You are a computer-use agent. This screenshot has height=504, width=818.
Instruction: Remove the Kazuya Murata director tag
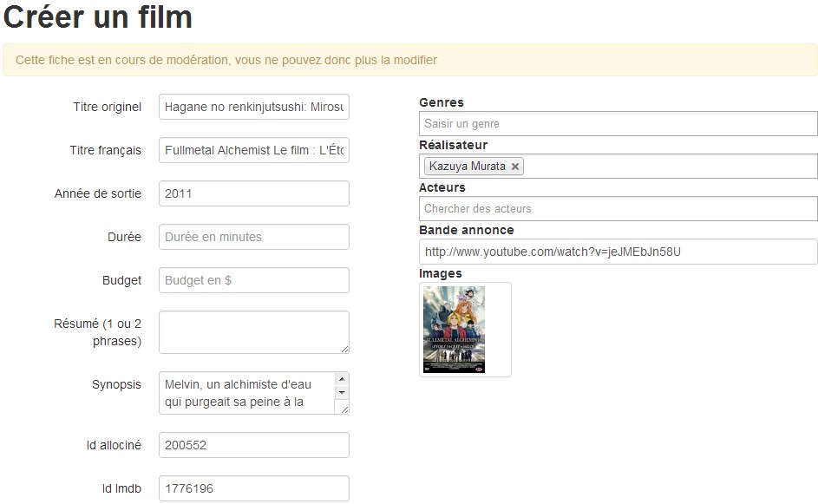point(515,167)
